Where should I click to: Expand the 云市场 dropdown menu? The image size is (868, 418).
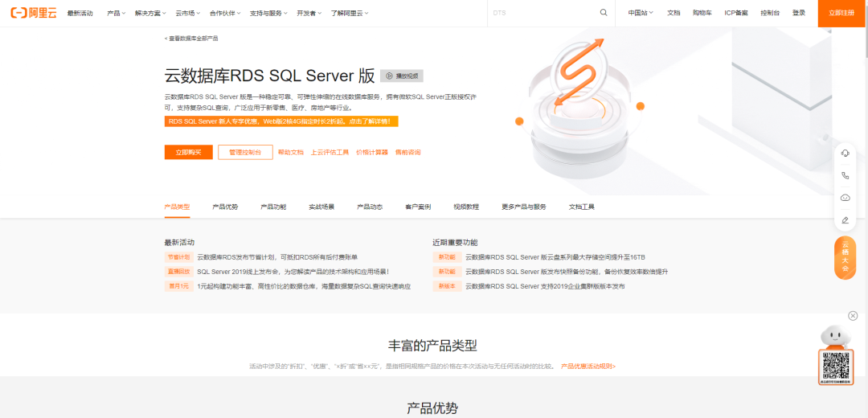pyautogui.click(x=188, y=13)
